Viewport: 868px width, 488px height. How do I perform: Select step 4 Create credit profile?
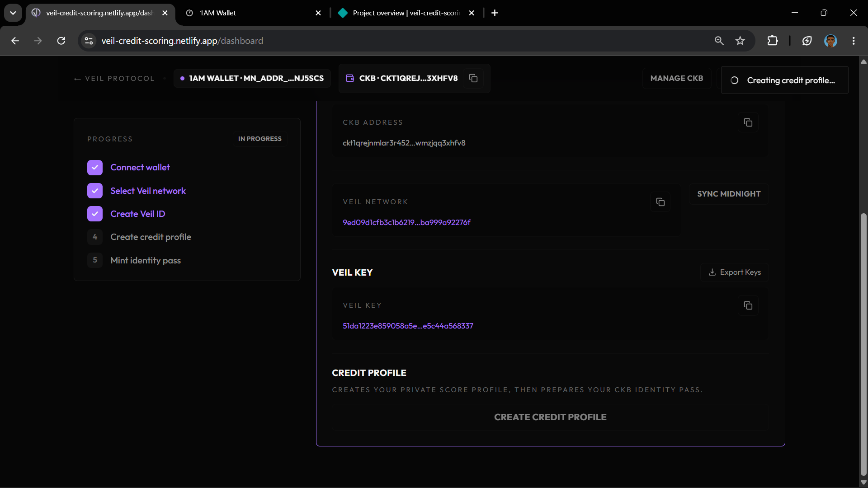coord(139,237)
